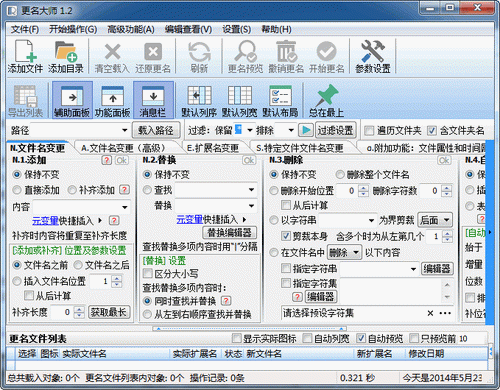Click 元变量 link in N.1.添加 section
The width and height of the screenshot is (500, 390).
pyautogui.click(x=45, y=221)
